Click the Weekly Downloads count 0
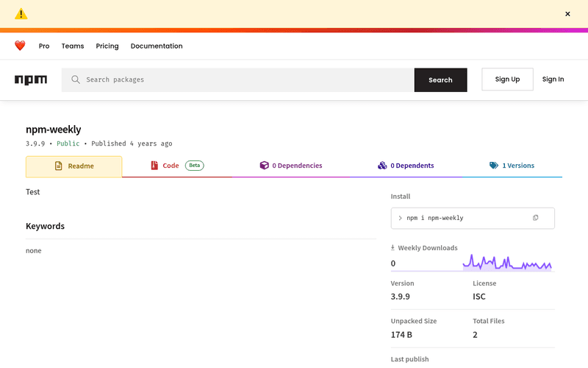This screenshot has height=368, width=588. [x=393, y=263]
